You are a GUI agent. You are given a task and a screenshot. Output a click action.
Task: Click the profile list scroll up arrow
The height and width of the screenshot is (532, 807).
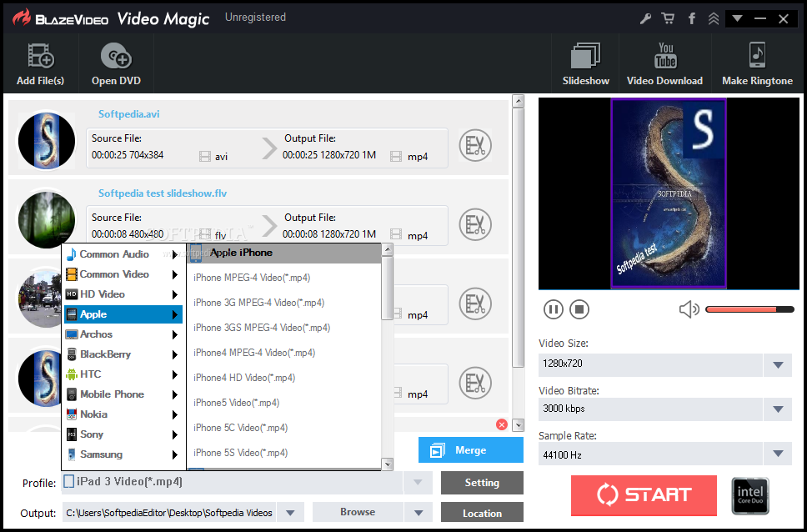click(388, 250)
